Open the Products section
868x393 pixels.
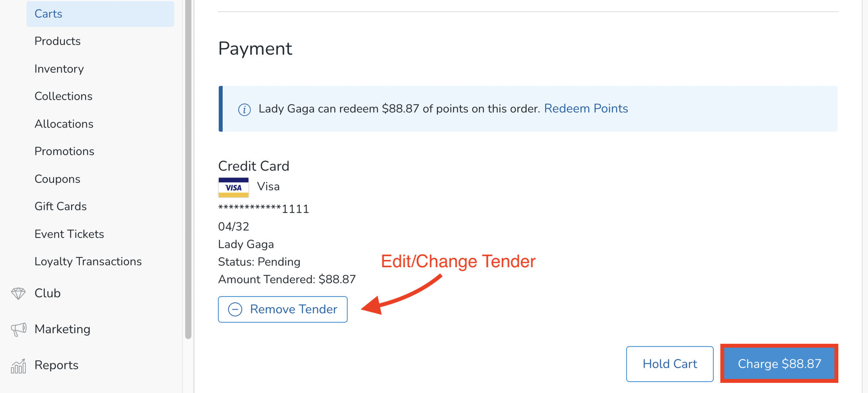tap(57, 41)
